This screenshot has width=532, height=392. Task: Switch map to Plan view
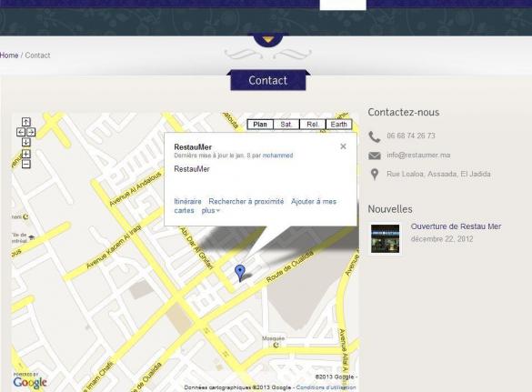[x=260, y=125]
